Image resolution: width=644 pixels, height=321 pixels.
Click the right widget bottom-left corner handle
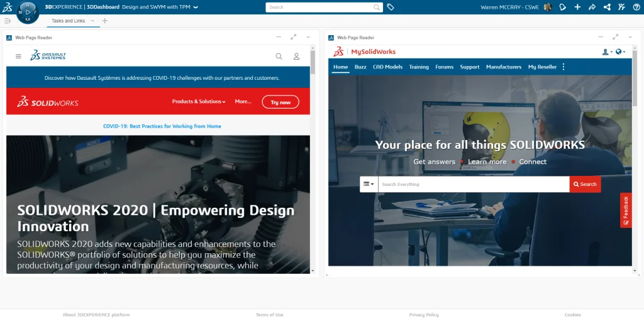click(x=327, y=275)
